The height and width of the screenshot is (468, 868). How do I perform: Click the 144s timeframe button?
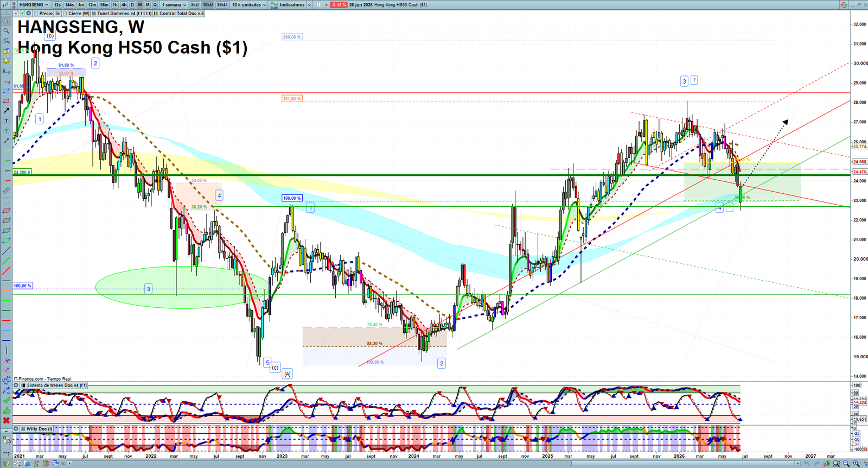[x=69, y=5]
